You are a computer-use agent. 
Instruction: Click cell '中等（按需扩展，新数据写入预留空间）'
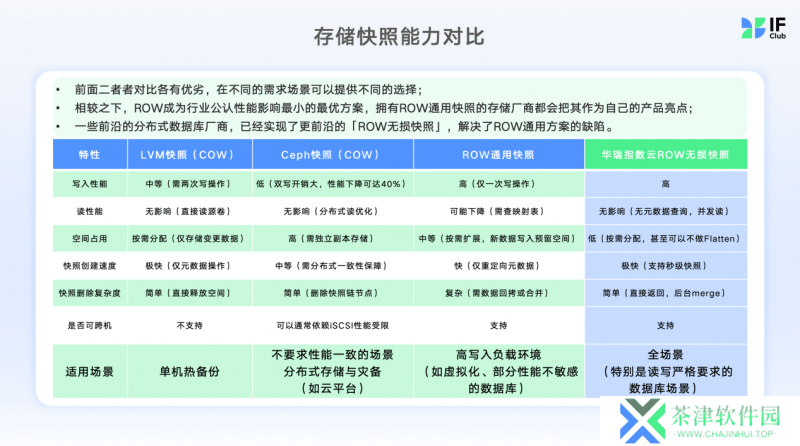(x=498, y=238)
